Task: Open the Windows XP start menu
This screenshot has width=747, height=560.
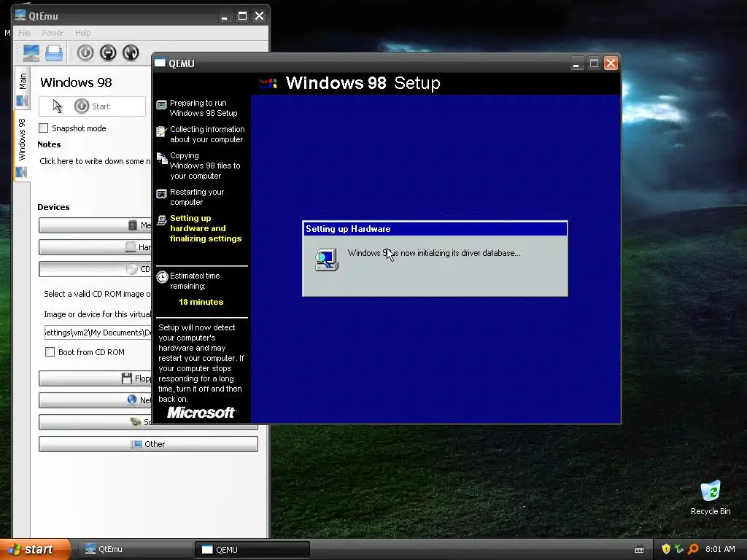Action: 35,549
